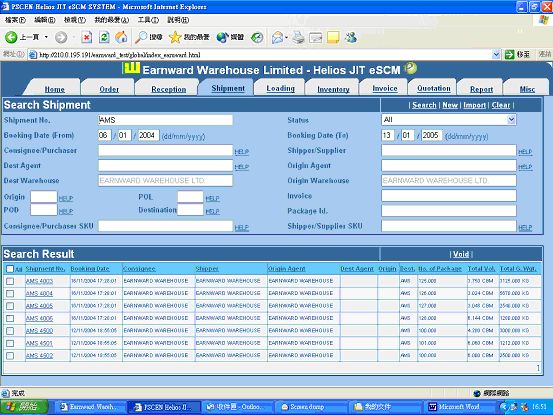Image resolution: width=553 pixels, height=415 pixels.
Task: Open the Media globe icon
Action: coord(222,37)
